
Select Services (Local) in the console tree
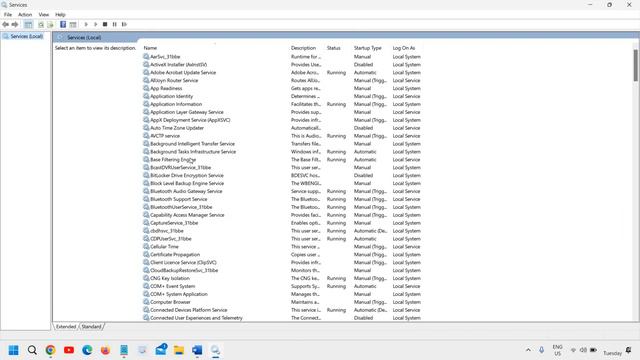(27, 36)
